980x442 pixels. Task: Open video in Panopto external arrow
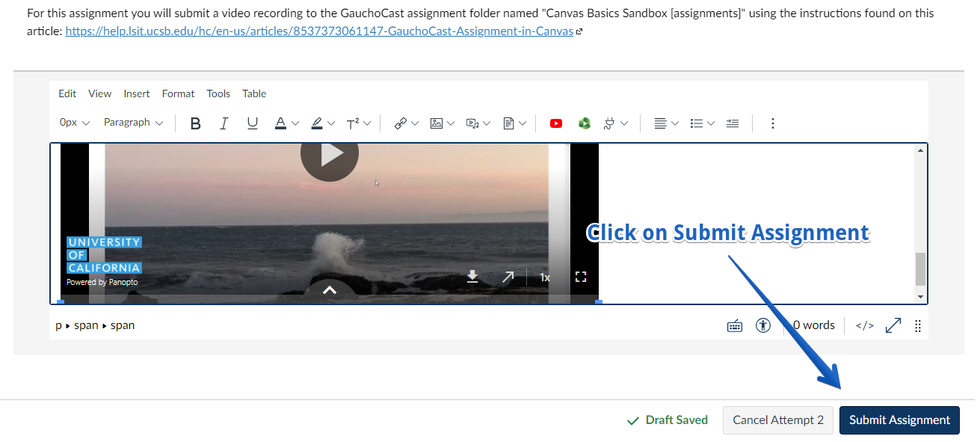pos(508,277)
